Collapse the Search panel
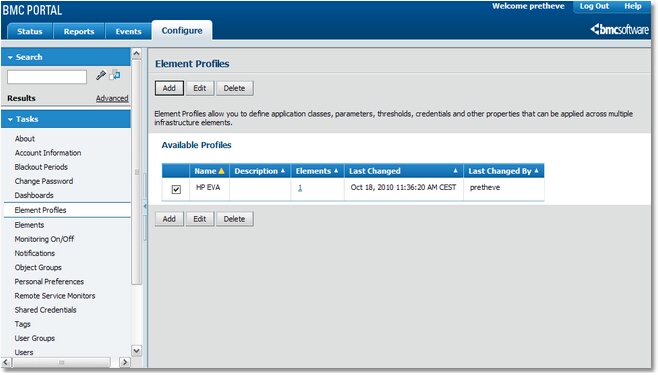This screenshot has height=375, width=658. [x=10, y=57]
